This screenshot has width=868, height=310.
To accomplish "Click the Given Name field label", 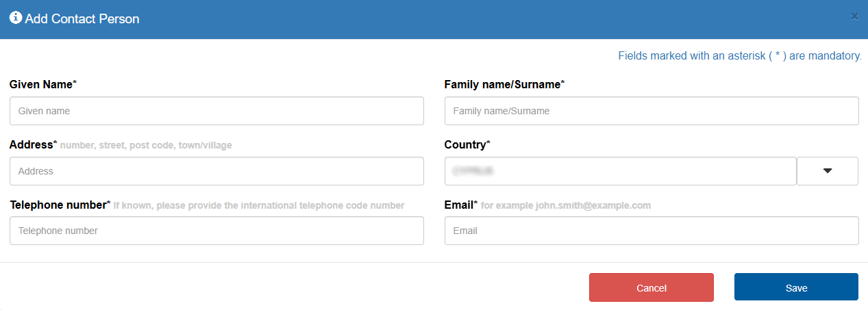I will pyautogui.click(x=41, y=85).
